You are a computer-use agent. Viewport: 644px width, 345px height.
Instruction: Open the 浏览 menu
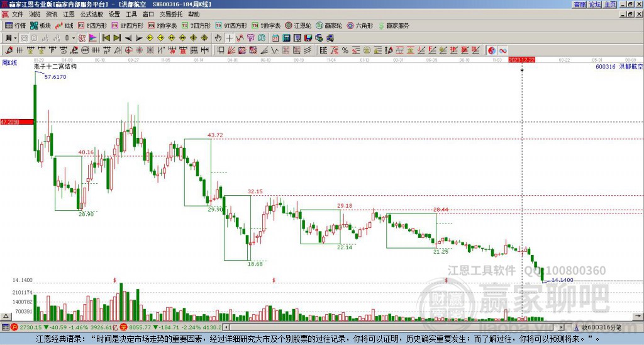pyautogui.click(x=35, y=14)
